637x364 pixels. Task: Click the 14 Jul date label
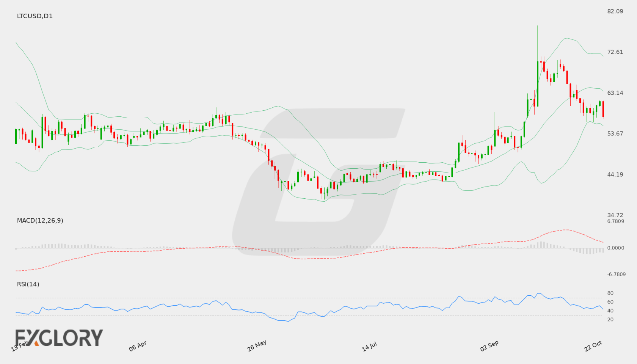pos(369,346)
